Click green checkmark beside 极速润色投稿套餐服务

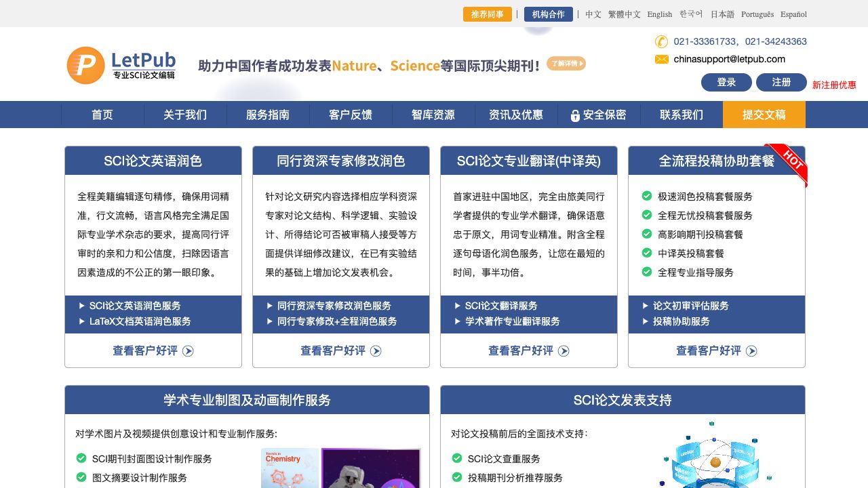[x=647, y=197]
